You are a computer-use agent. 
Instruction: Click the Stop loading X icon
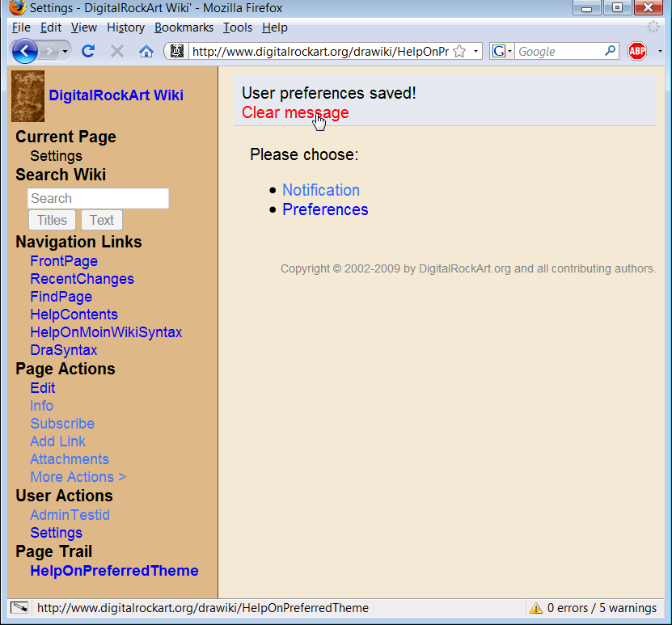(x=117, y=51)
